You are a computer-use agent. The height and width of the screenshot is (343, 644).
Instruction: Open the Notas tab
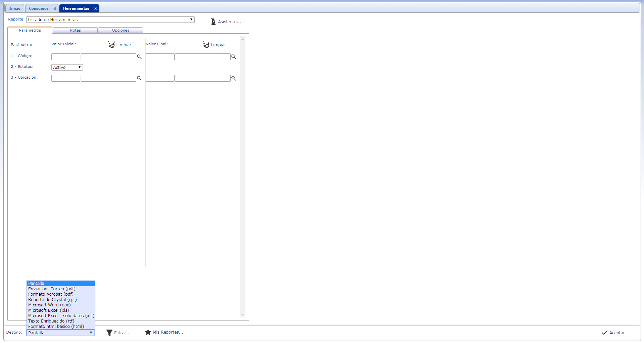pyautogui.click(x=75, y=30)
